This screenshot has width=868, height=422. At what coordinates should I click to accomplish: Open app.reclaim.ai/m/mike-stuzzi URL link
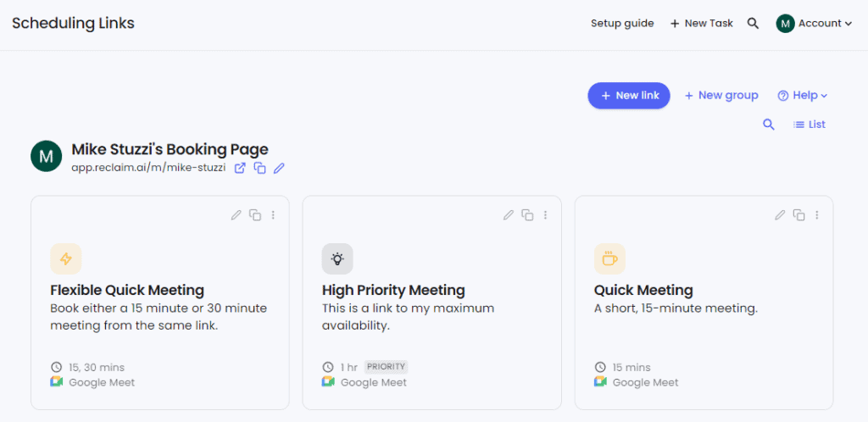(148, 168)
